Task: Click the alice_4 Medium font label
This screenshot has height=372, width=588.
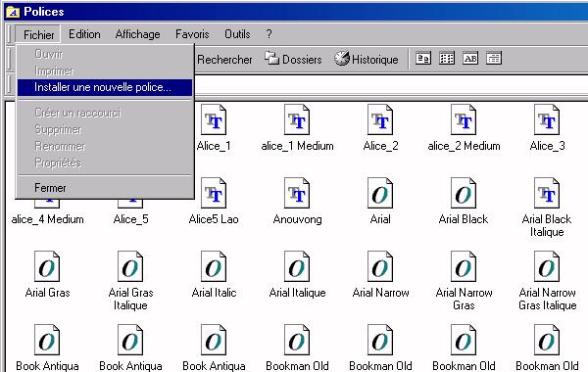Action: point(47,219)
